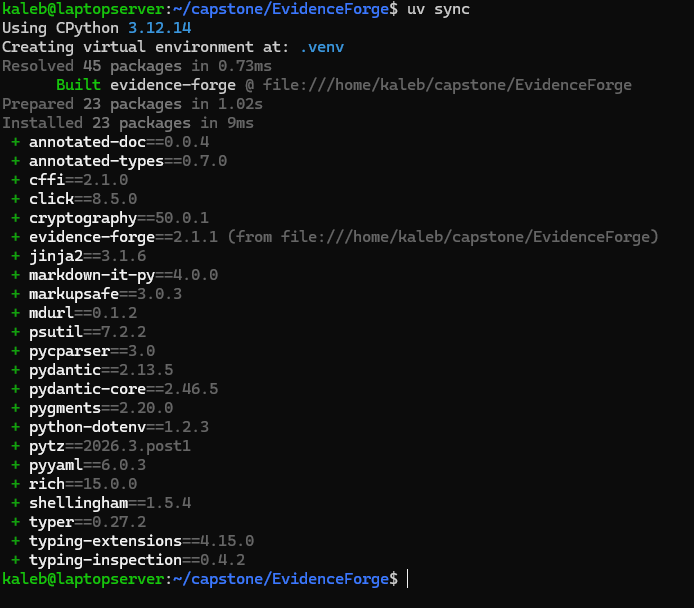694x608 pixels.
Task: Select the psutil==7.2.2 line
Action: click(79, 332)
